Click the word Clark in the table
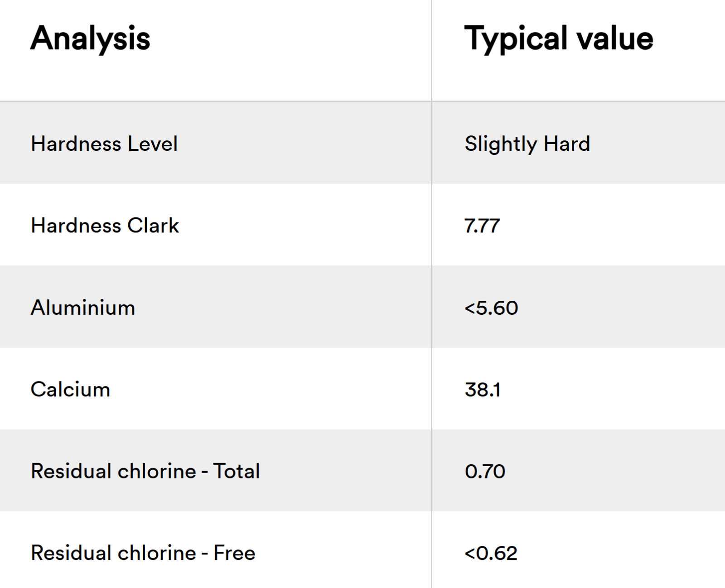Image resolution: width=725 pixels, height=588 pixels. tap(153, 226)
